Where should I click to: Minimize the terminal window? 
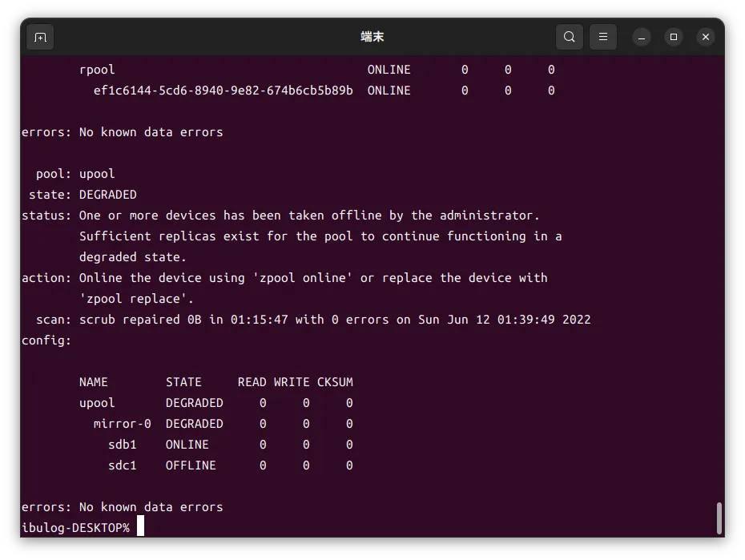642,37
